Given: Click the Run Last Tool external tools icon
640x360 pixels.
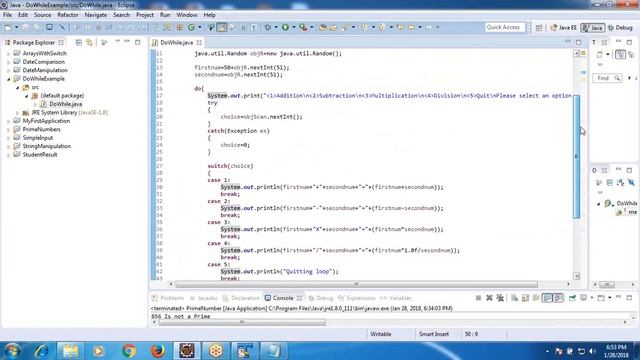Looking at the screenshot, I should pyautogui.click(x=303, y=27).
